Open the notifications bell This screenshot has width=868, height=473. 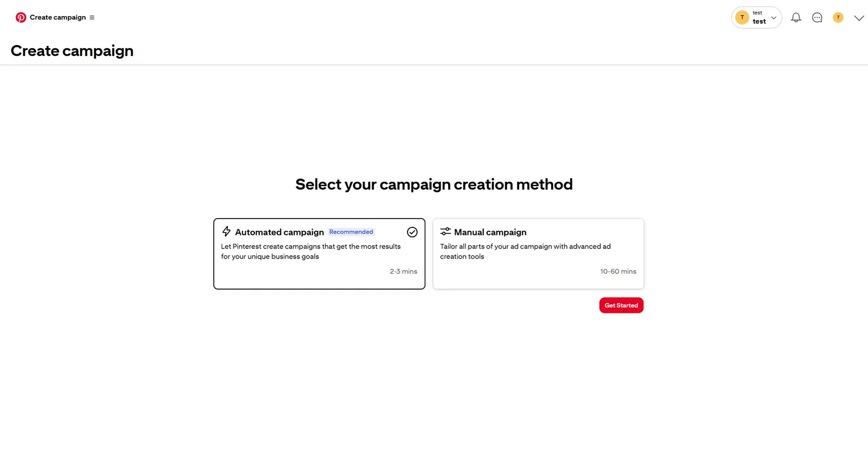[x=796, y=17]
